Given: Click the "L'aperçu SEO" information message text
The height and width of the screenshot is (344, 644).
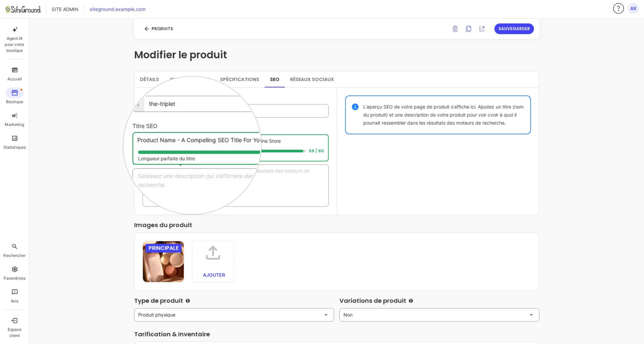Looking at the screenshot, I should coord(444,115).
